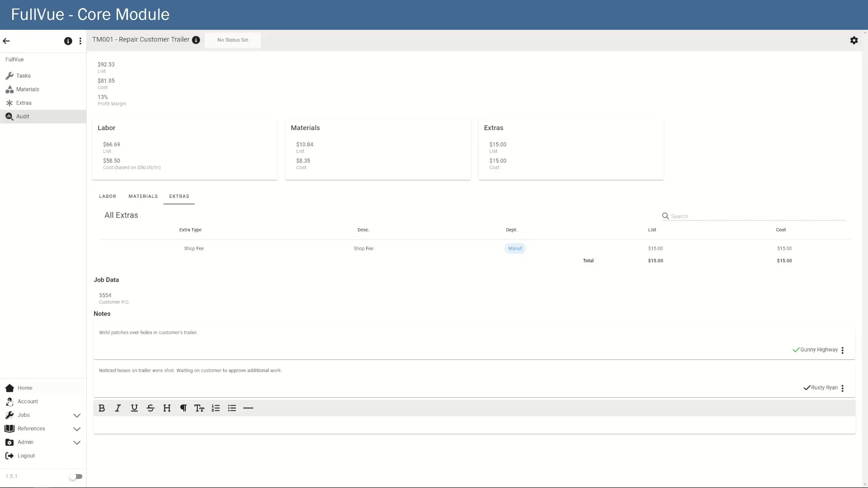Click the Shop Fee extra type cell

point(194,249)
